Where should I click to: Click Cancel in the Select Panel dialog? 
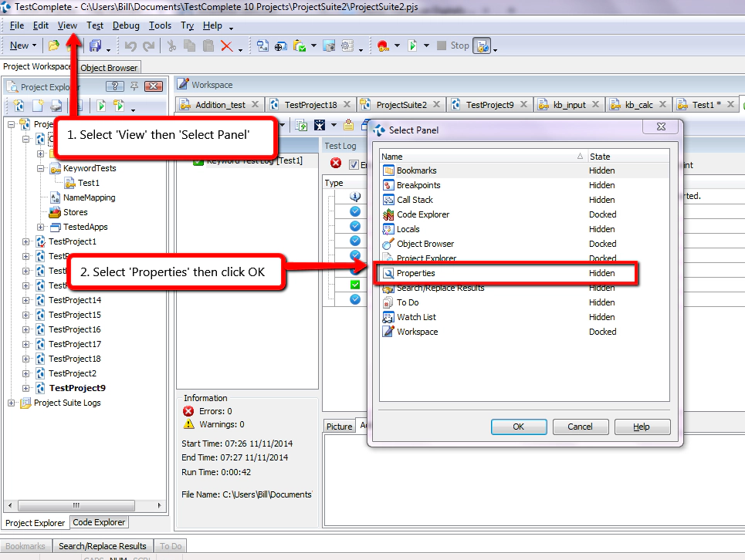click(x=580, y=427)
